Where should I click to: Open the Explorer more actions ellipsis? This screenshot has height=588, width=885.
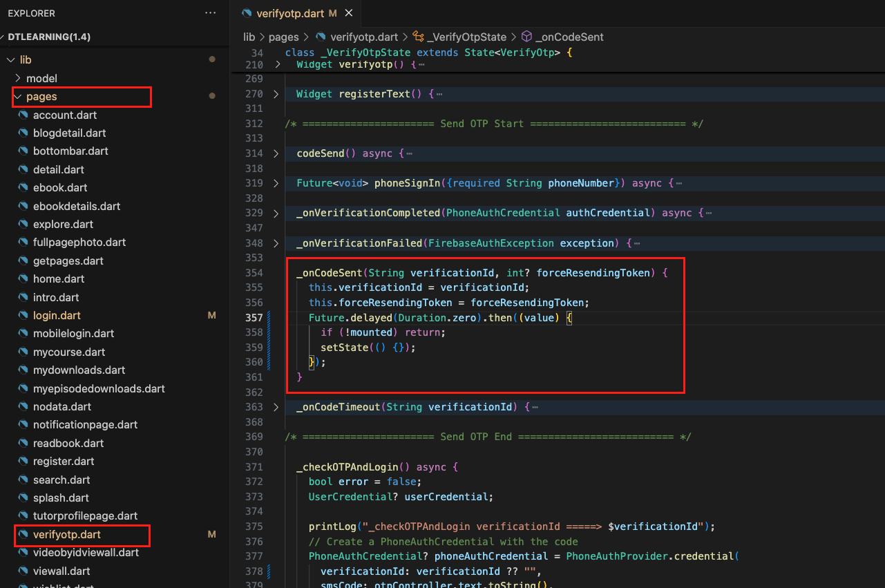[210, 13]
